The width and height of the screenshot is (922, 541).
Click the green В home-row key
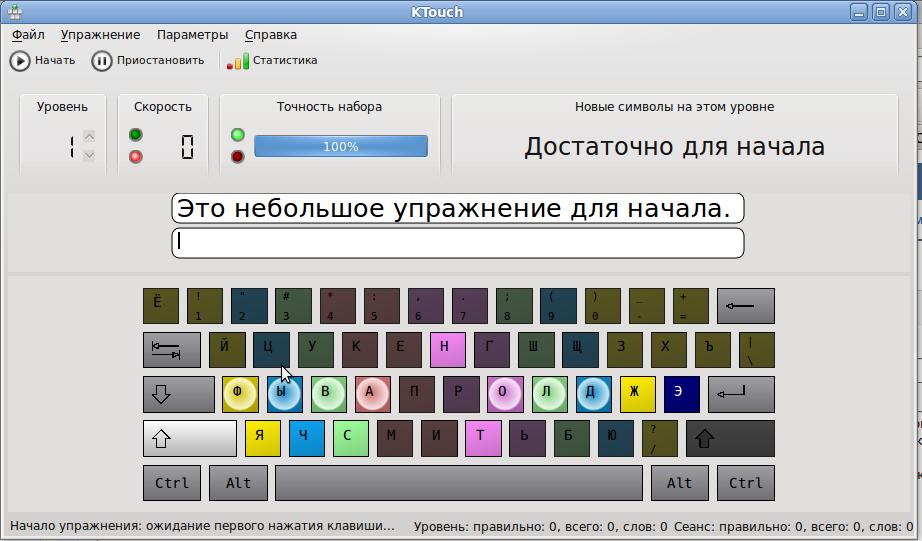coord(329,394)
